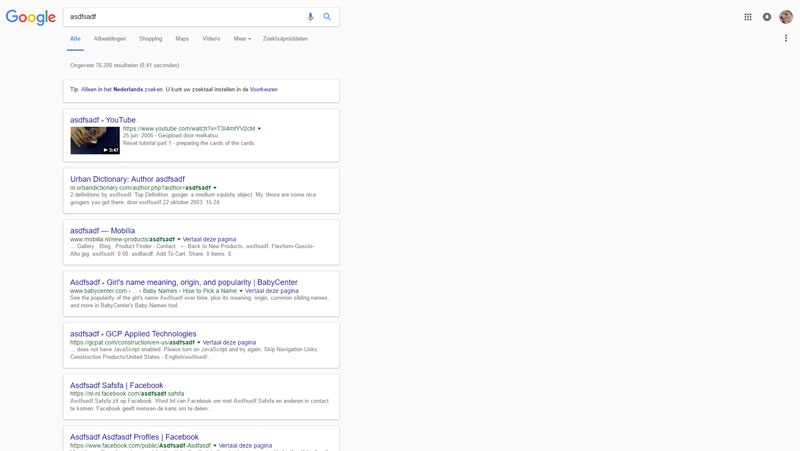The image size is (800, 451).
Task: Open 'Asdfsadf Safsfa | Facebook' result
Action: coord(117,385)
